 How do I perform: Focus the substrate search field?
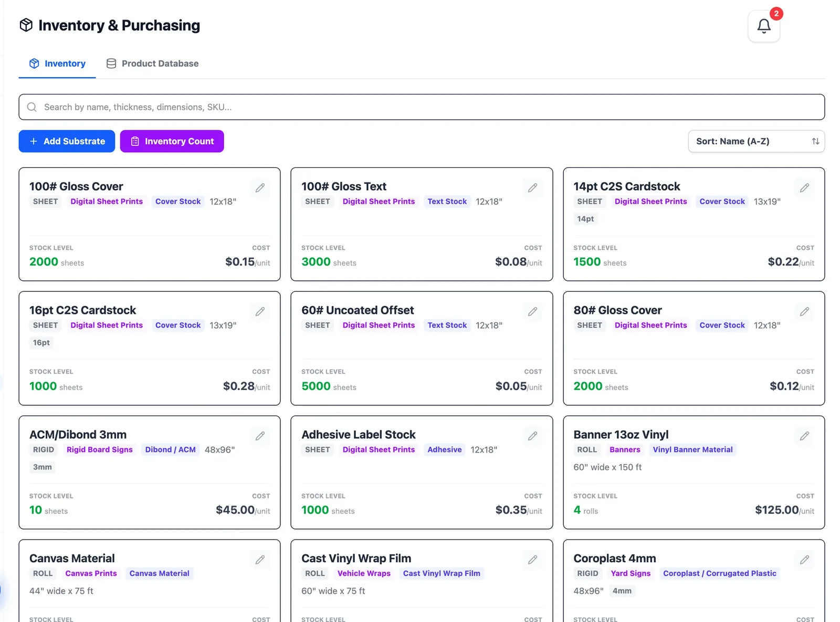pos(422,107)
